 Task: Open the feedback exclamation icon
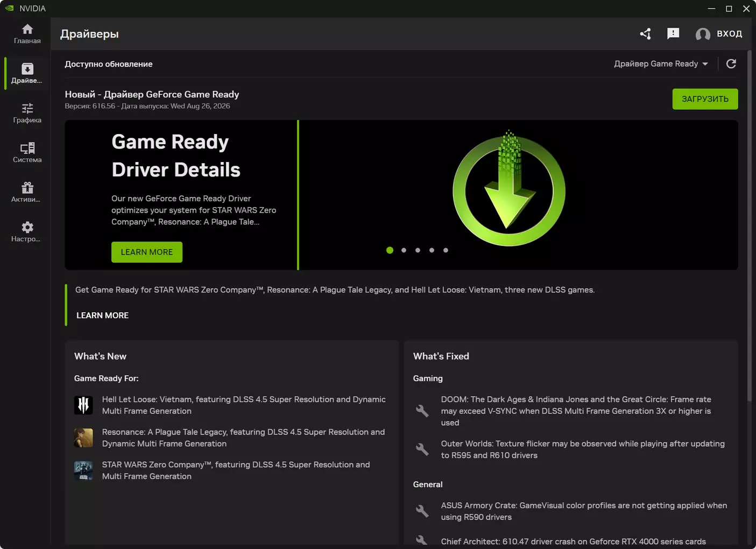[x=673, y=34]
